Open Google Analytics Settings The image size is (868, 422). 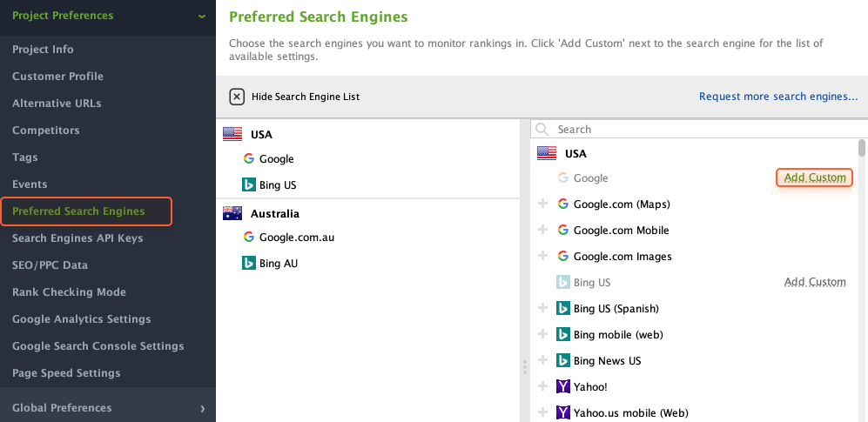pos(81,319)
